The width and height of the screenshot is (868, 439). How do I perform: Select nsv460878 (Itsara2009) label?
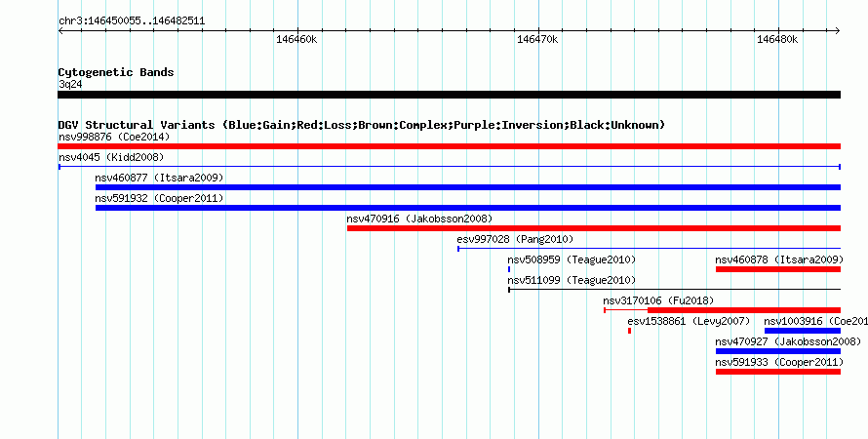tap(779, 259)
